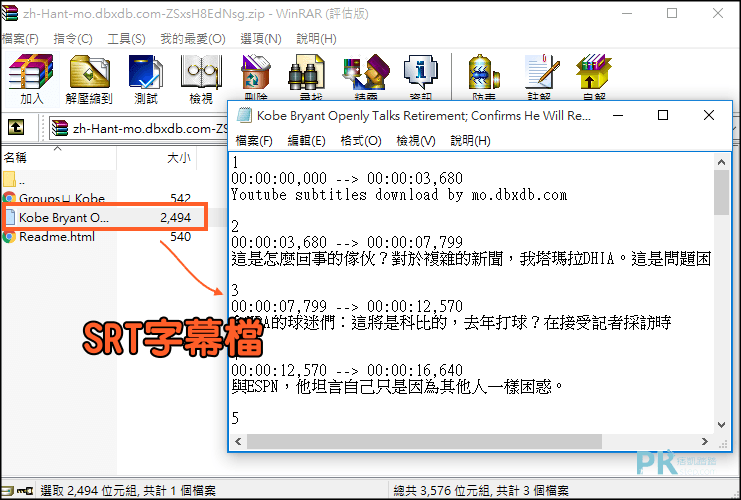This screenshot has width=741, height=500.
Task: Click the WinRAR title bar icon
Action: pyautogui.click(x=9, y=13)
